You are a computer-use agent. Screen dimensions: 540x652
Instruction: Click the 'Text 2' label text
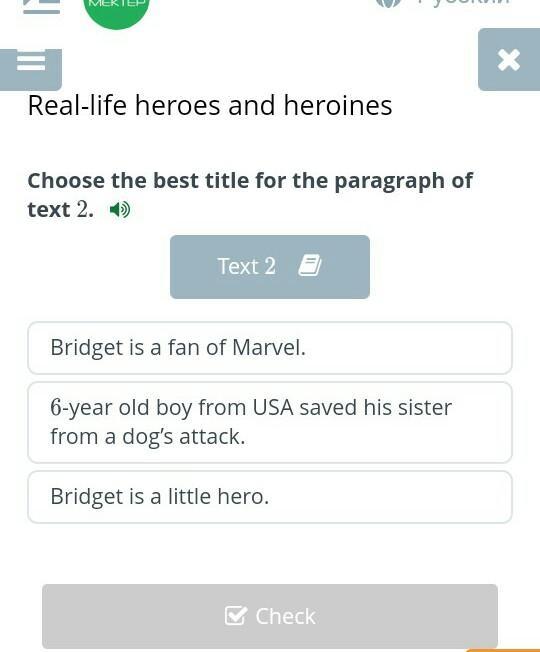pyautogui.click(x=247, y=266)
